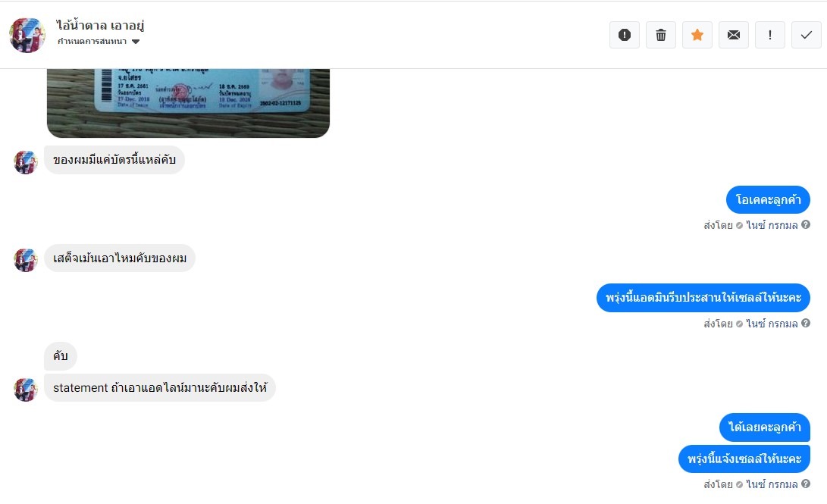Click help icon under last sent message
The image size is (827, 504).
805,484
